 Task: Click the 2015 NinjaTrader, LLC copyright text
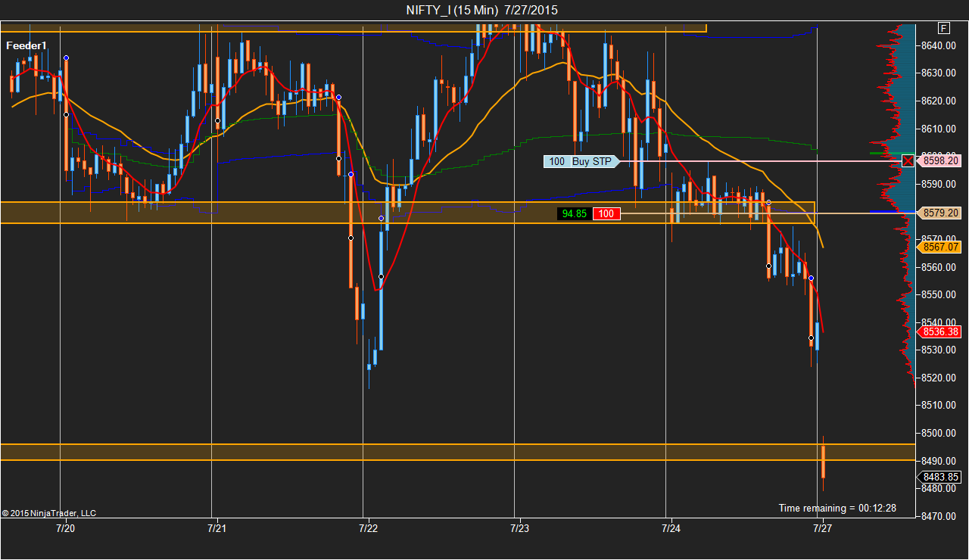48,513
